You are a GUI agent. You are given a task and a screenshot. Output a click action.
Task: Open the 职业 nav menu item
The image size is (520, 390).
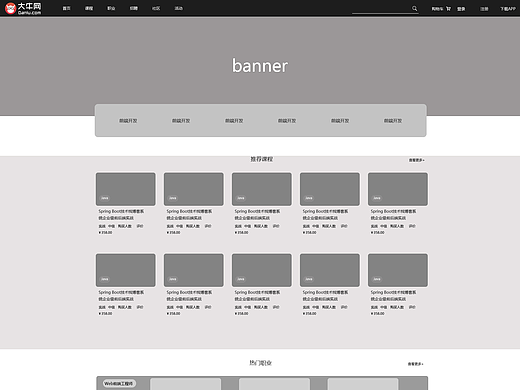coord(111,8)
